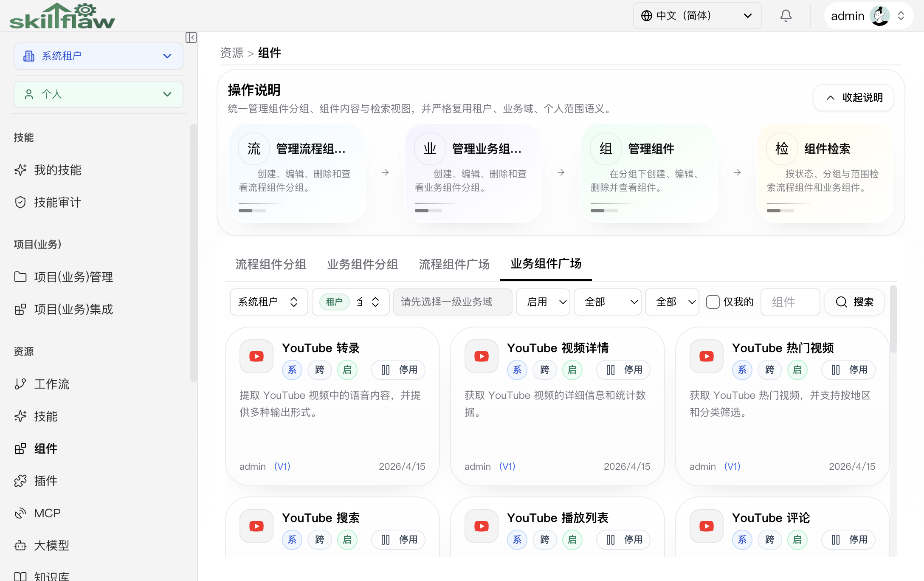Toggle the 仅我的 checkbox
Screen dimensions: 924x581
click(x=713, y=302)
